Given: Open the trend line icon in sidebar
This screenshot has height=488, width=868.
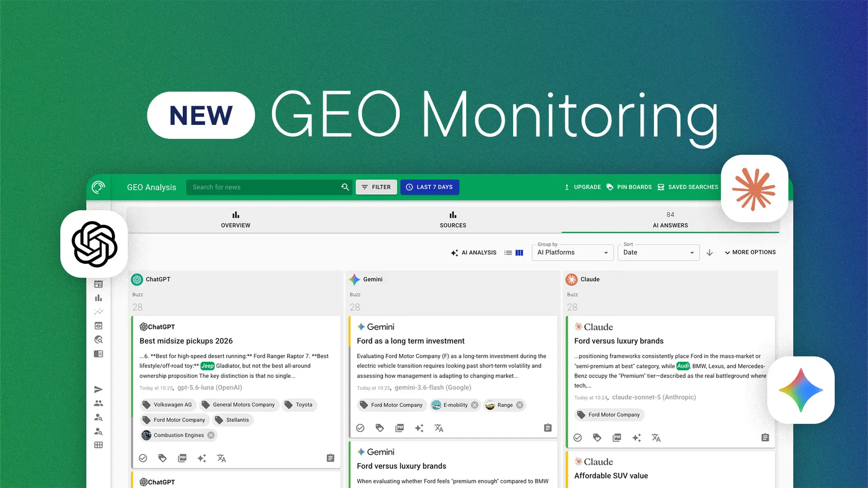Looking at the screenshot, I should click(x=98, y=312).
